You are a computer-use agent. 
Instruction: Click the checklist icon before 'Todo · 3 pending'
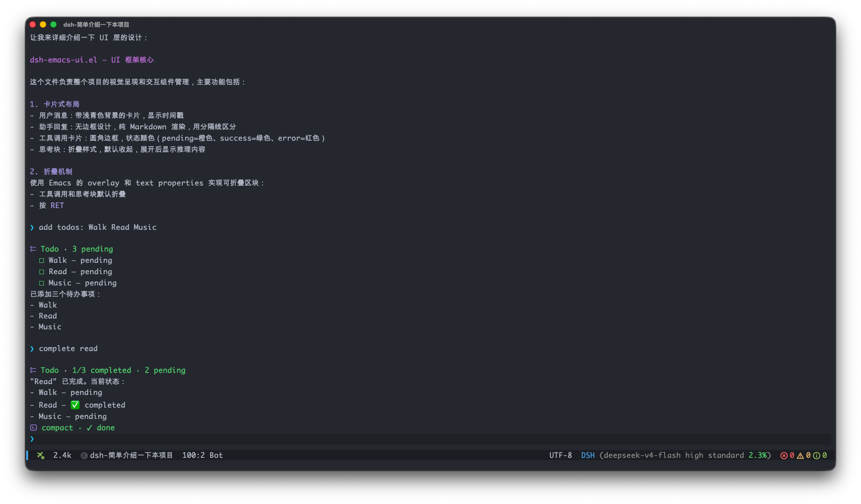point(33,249)
